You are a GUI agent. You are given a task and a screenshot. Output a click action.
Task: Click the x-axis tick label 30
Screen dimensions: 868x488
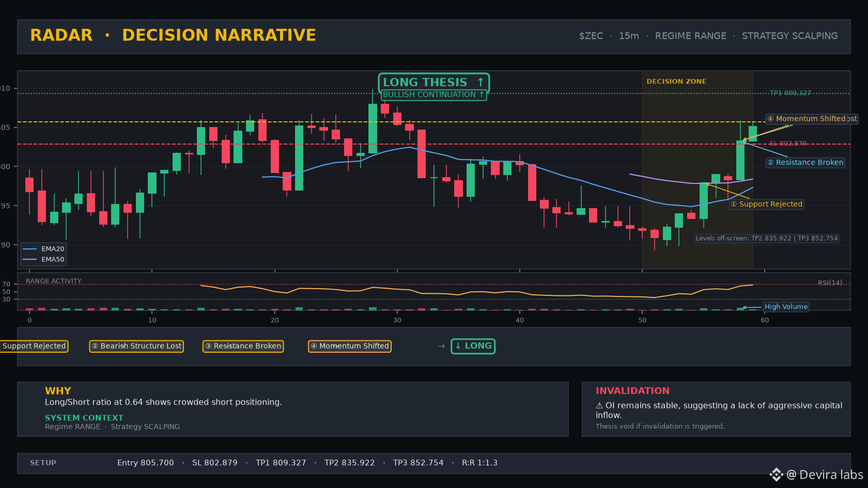397,320
